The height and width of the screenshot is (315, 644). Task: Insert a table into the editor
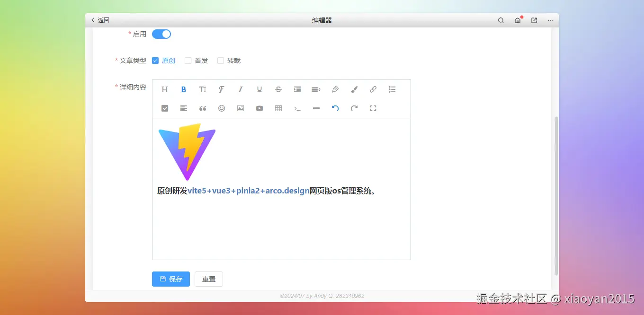278,108
